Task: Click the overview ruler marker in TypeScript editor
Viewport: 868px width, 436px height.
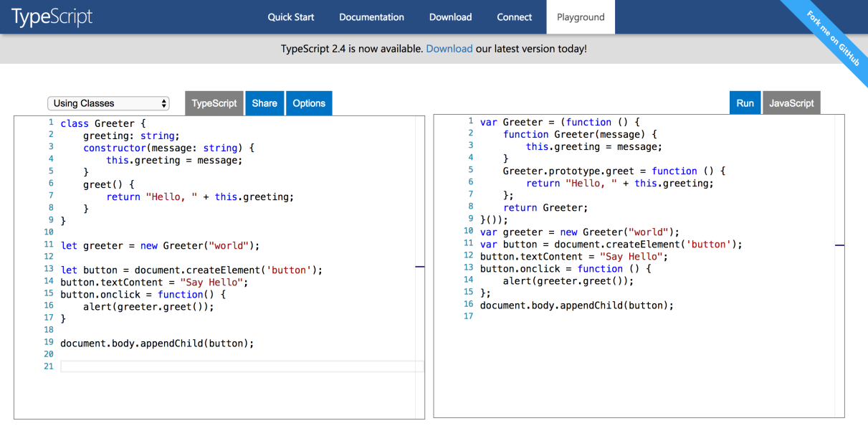Action: [x=420, y=267]
